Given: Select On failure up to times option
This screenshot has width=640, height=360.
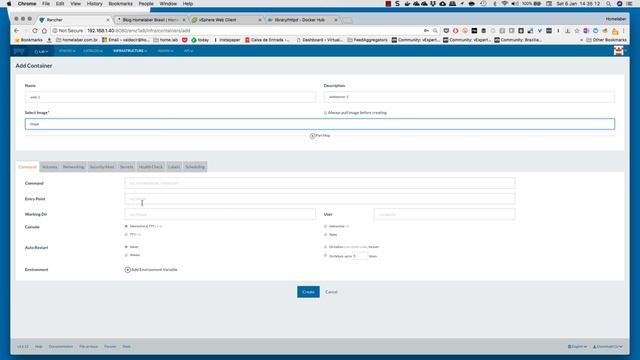Looking at the screenshot, I should tap(325, 256).
